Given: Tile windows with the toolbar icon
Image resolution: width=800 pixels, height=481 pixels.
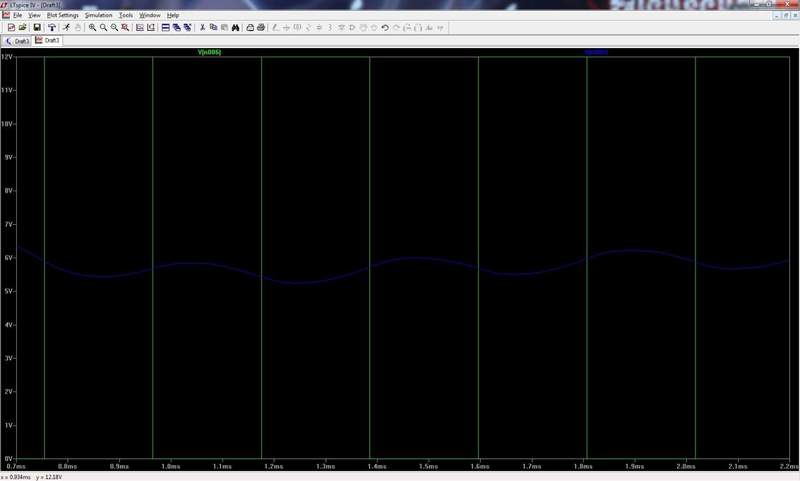Looking at the screenshot, I should pos(165,28).
